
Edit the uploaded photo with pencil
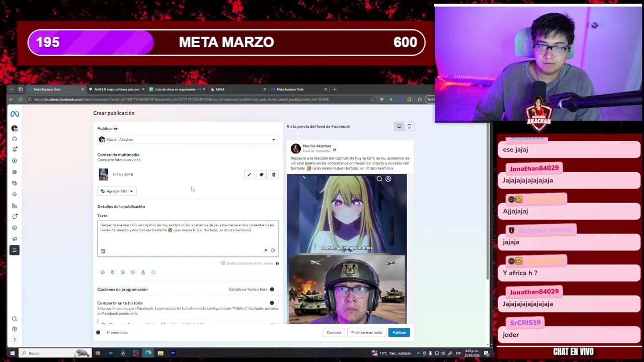click(x=249, y=174)
